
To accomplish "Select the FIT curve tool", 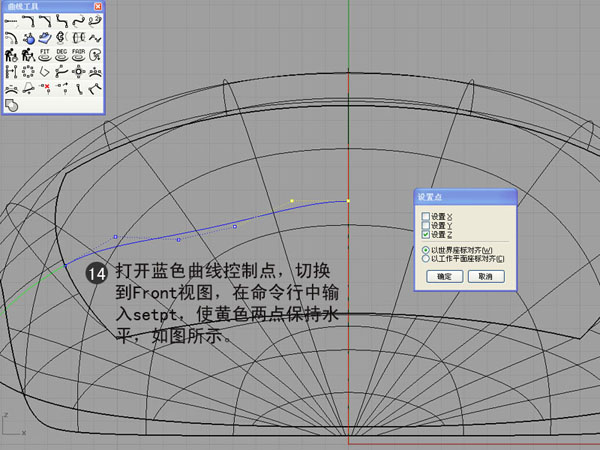I will point(45,55).
